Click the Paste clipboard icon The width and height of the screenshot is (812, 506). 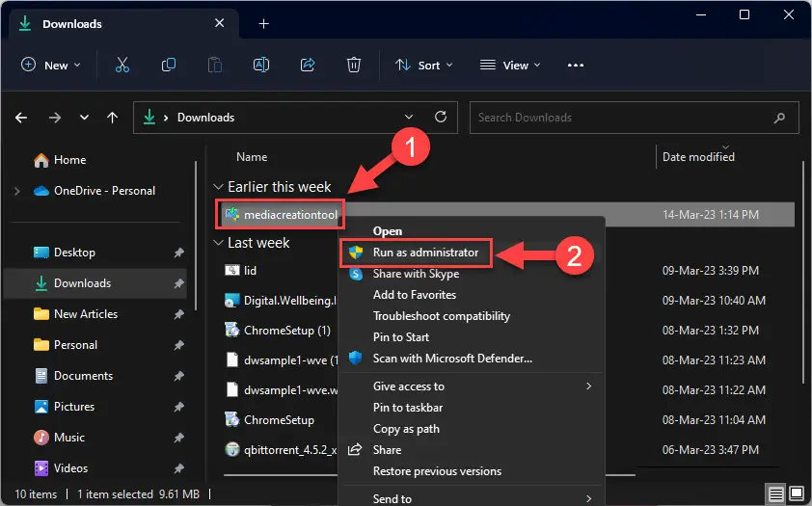point(214,66)
